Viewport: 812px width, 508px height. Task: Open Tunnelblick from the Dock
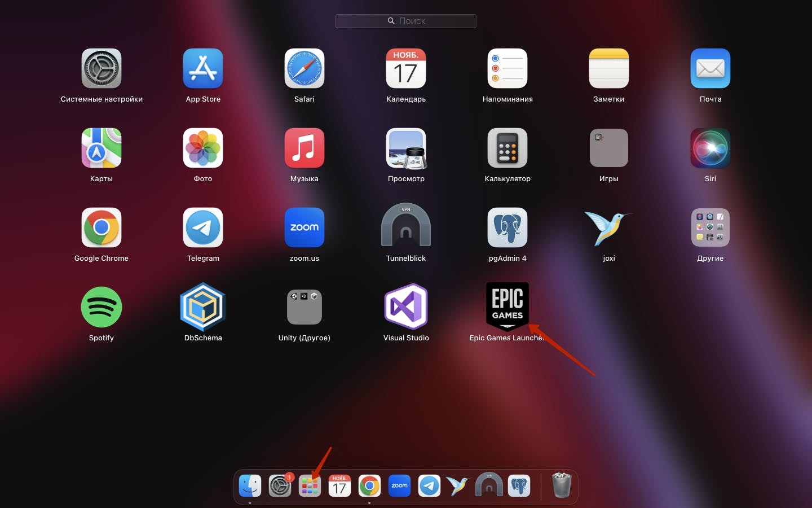point(489,484)
